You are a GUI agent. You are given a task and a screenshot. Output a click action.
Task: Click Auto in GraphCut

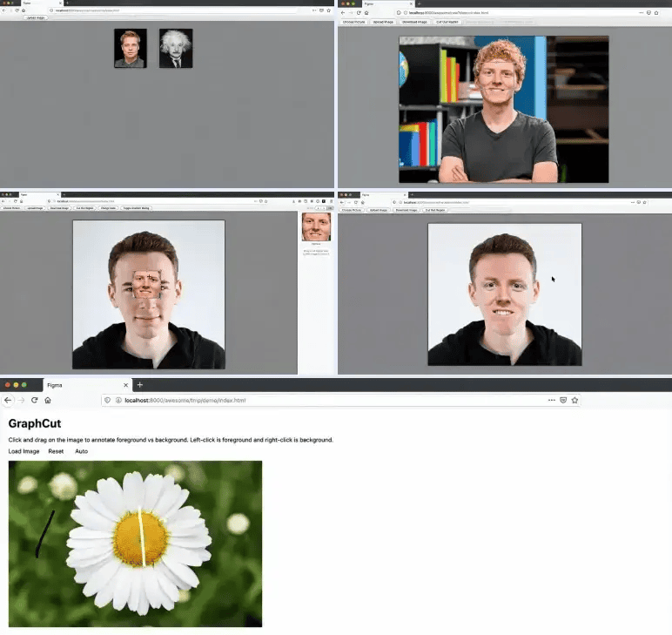82,451
